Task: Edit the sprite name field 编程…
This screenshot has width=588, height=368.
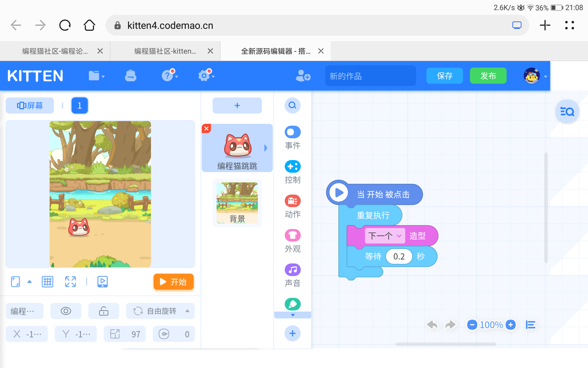Action: coord(25,311)
